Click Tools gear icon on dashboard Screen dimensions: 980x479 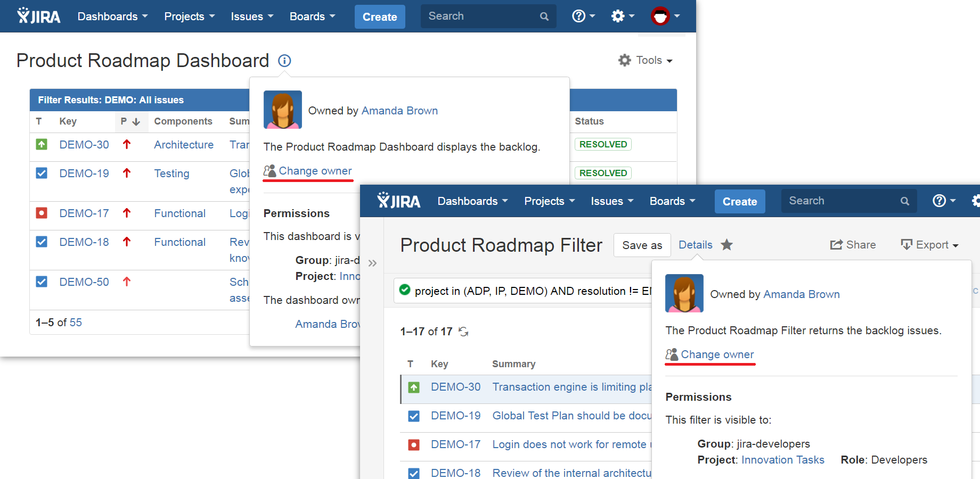tap(625, 60)
